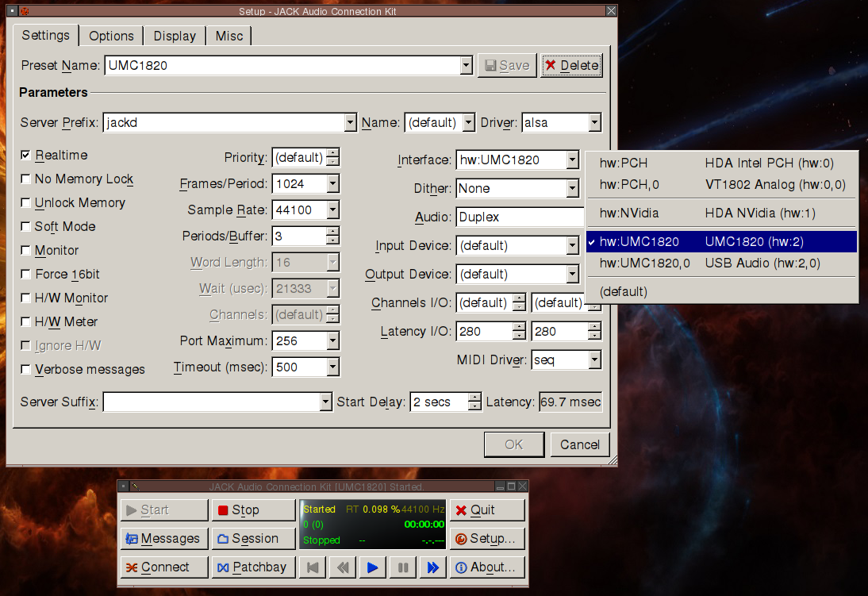The image size is (868, 596).
Task: Click the Latency 69.7 msec readout
Action: click(x=570, y=402)
